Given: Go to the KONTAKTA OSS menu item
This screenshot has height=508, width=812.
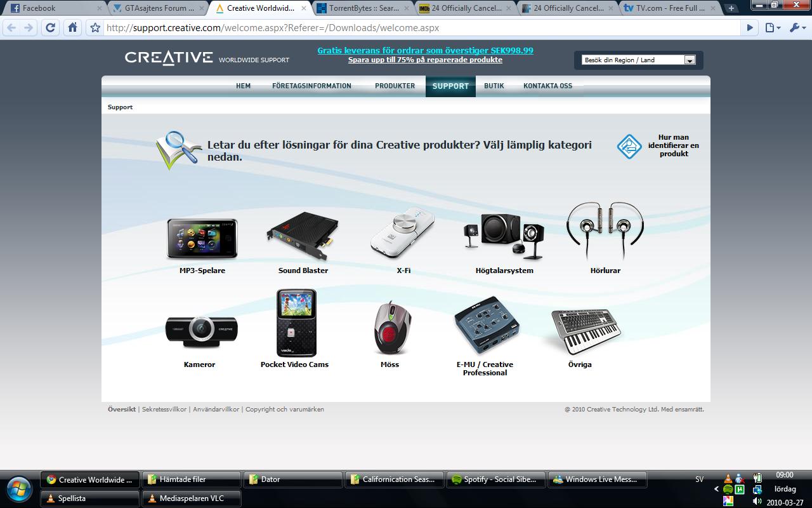Looking at the screenshot, I should (547, 86).
